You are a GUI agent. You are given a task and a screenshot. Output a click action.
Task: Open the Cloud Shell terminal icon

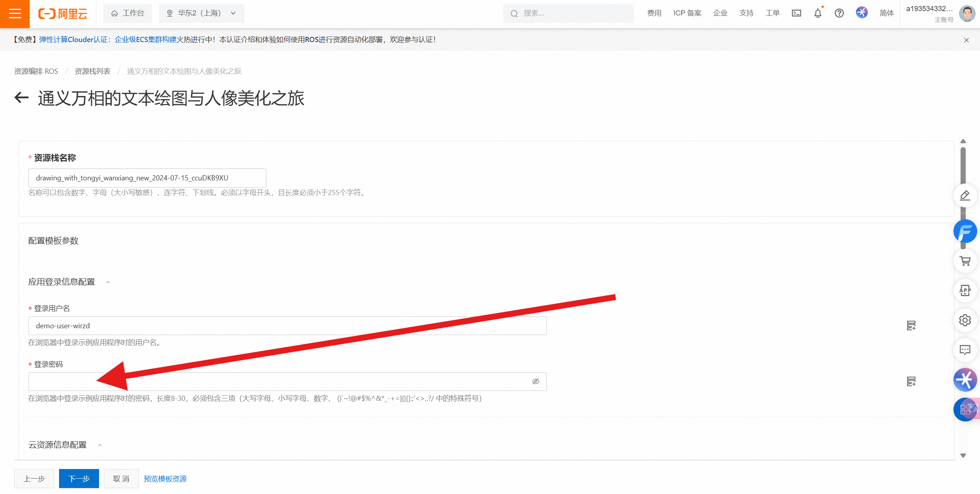796,13
